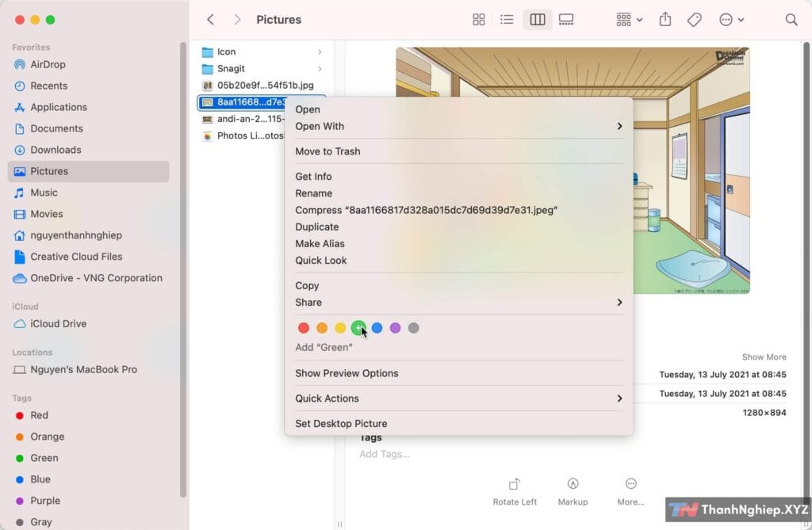The height and width of the screenshot is (530, 812).
Task: Click the Search magnifier icon
Action: tap(791, 20)
